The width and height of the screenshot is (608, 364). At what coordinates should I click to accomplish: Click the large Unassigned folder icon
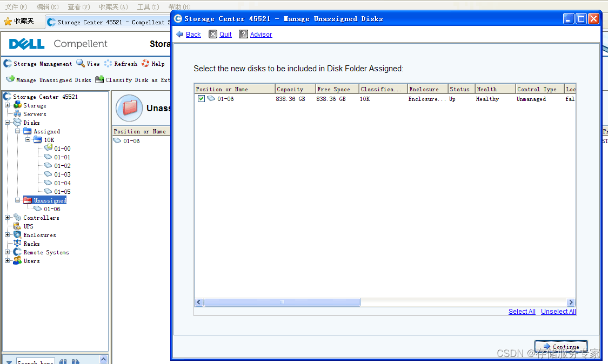click(130, 108)
